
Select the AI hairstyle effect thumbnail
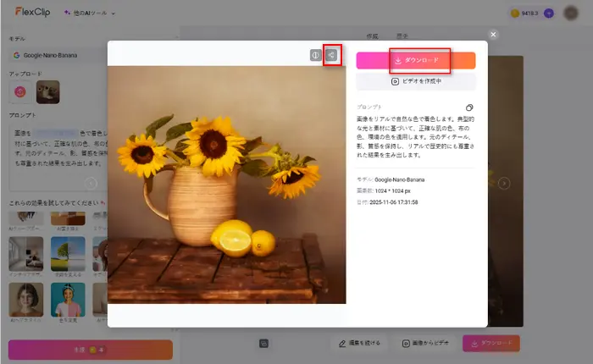(x=26, y=300)
